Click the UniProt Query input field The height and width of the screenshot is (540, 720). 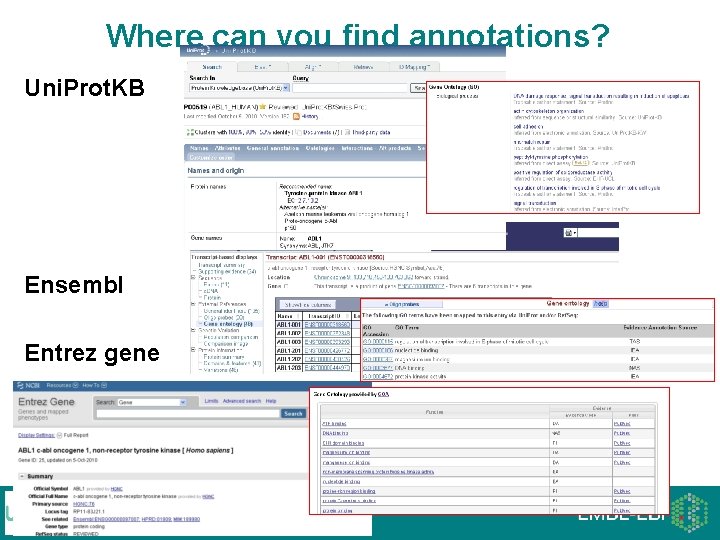[351, 88]
